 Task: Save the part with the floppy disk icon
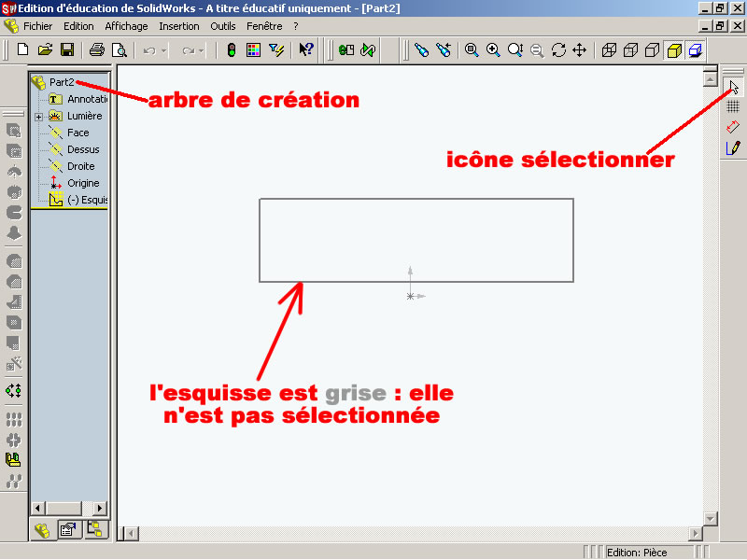[66, 49]
